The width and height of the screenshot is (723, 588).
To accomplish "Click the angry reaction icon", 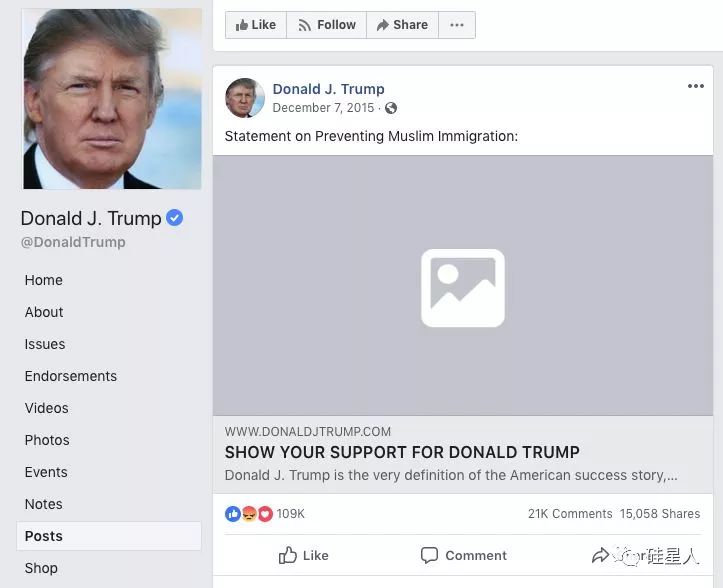I will [249, 514].
